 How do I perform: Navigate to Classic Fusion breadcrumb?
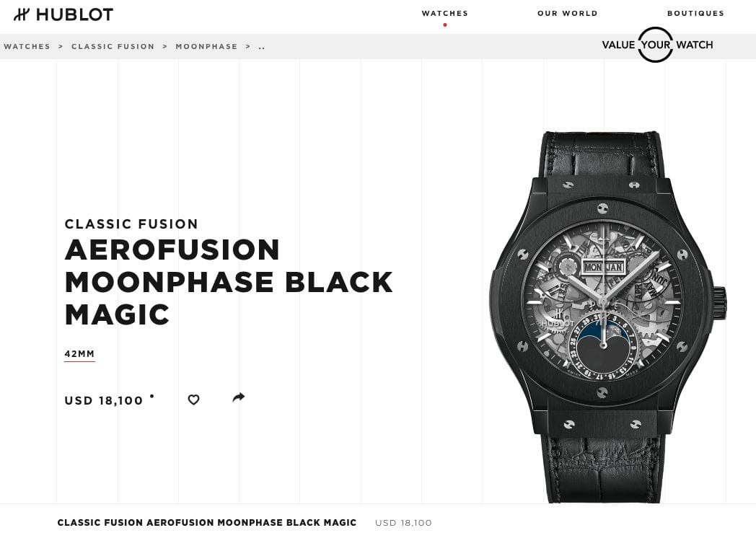(x=113, y=47)
